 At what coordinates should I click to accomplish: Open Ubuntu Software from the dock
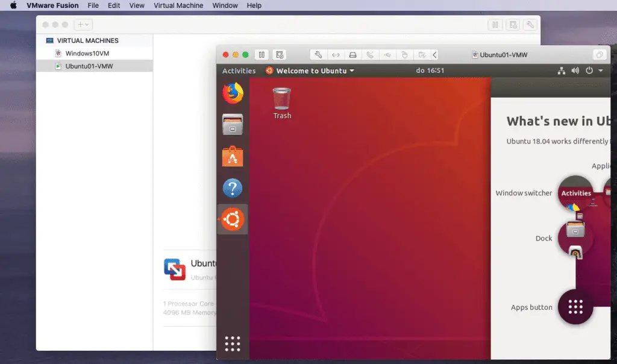pyautogui.click(x=233, y=156)
